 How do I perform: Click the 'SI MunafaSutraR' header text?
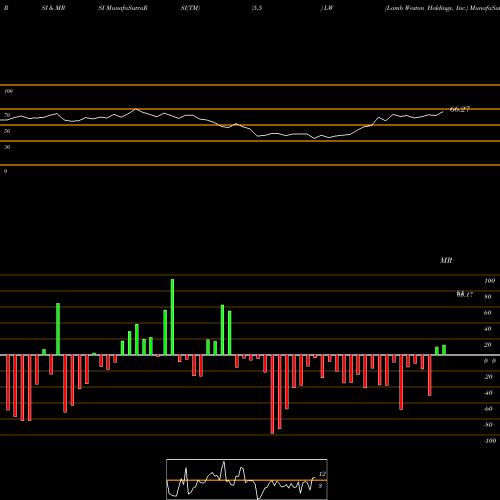click(123, 8)
